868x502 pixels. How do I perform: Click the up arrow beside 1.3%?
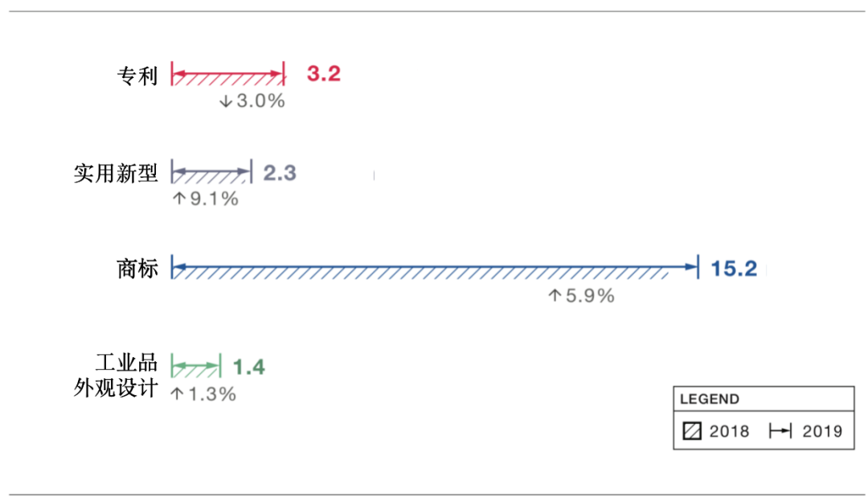(177, 394)
